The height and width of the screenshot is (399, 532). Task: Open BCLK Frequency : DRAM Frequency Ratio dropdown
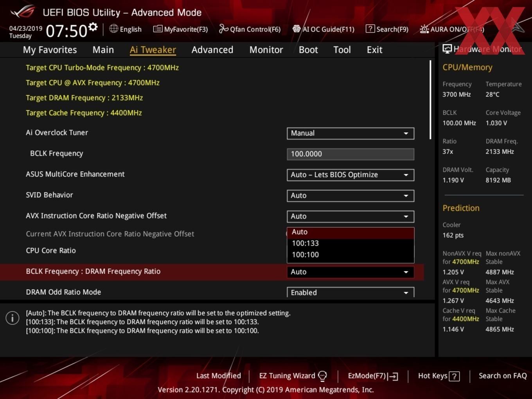pyautogui.click(x=350, y=272)
